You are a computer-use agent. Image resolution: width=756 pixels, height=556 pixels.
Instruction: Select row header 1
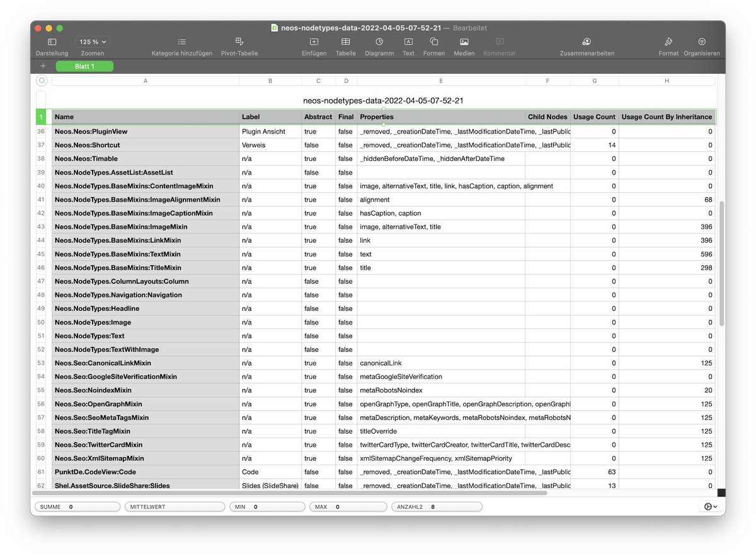[41, 117]
